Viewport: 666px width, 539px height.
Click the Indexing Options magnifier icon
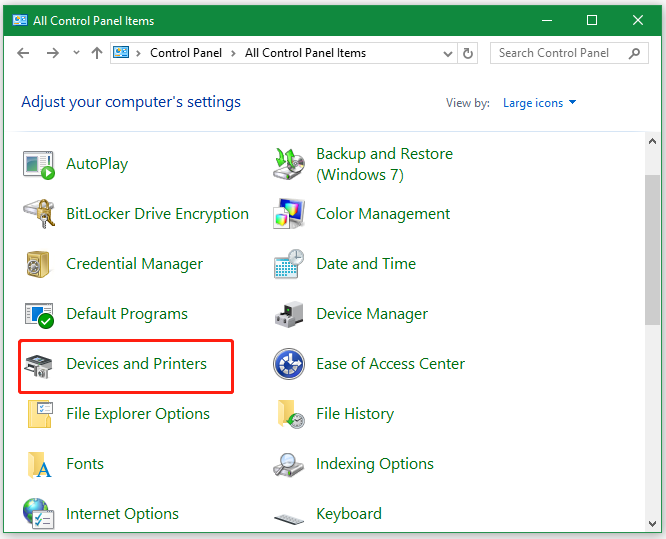[x=289, y=465]
